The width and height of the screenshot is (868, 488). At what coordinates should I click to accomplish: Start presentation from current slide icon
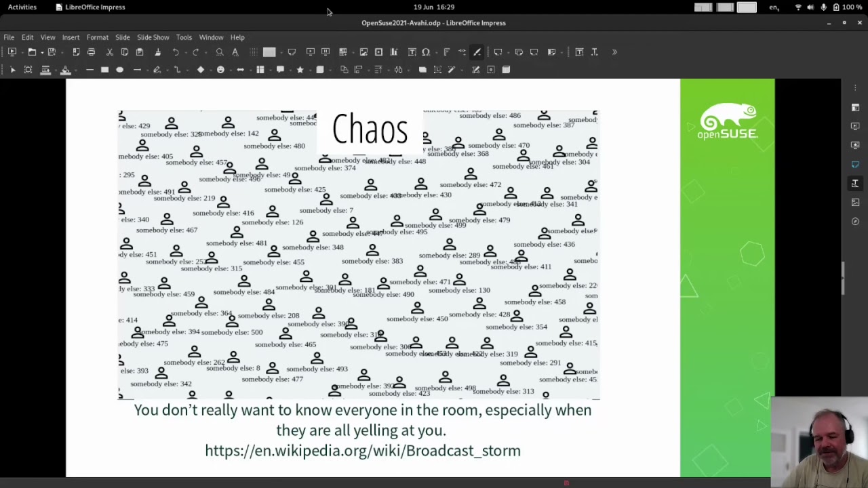coord(325,52)
